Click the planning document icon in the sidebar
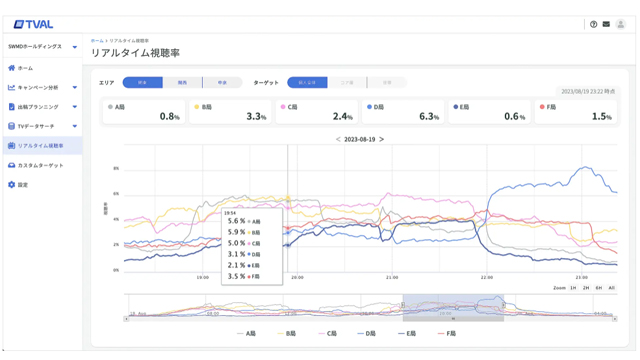The width and height of the screenshot is (640, 360). (11, 107)
